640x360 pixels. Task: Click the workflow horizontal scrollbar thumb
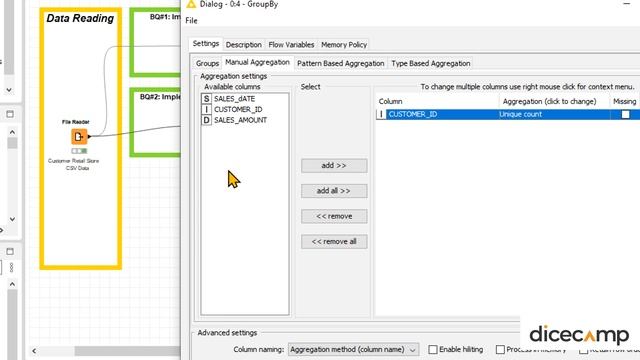point(127,351)
